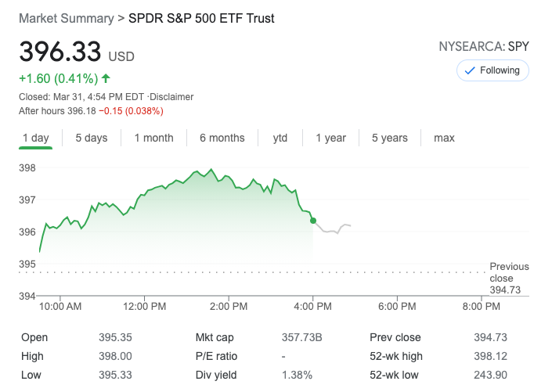Click the NYSEARCA: SPY ticker label

[484, 47]
